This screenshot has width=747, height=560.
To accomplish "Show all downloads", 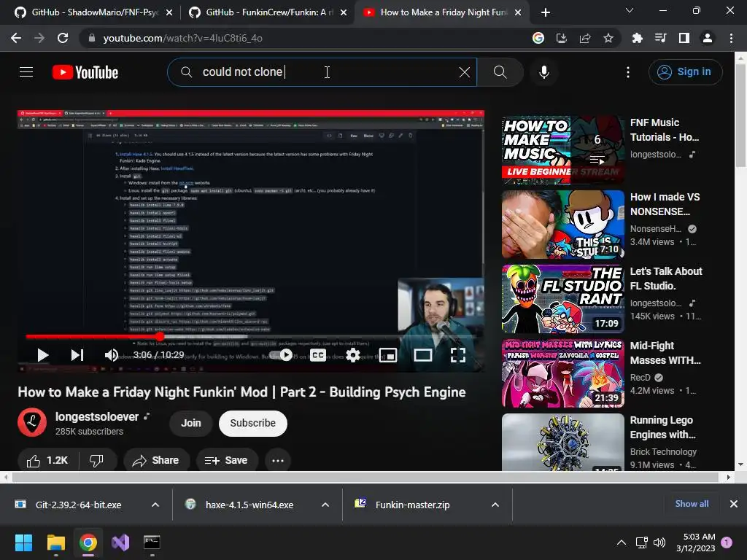I will coord(692,504).
